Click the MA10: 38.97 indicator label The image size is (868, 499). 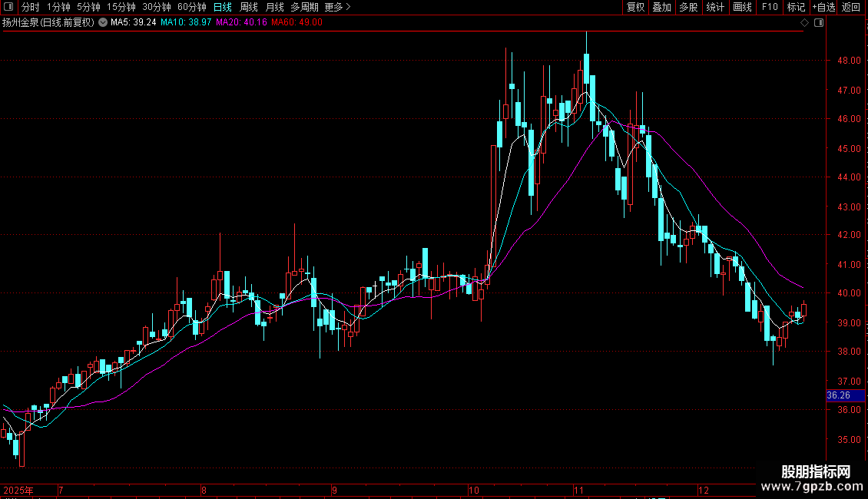[186, 23]
